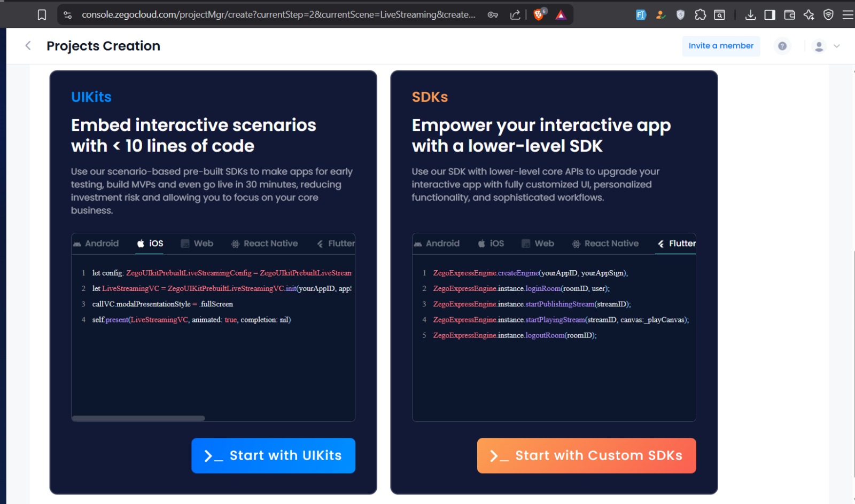Click the Start with Custom SDKs button
The image size is (855, 504).
[x=586, y=455]
